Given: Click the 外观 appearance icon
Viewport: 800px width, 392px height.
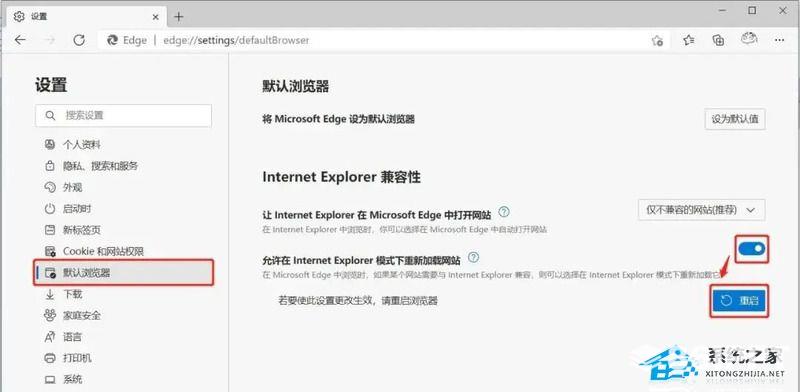Looking at the screenshot, I should point(49,187).
